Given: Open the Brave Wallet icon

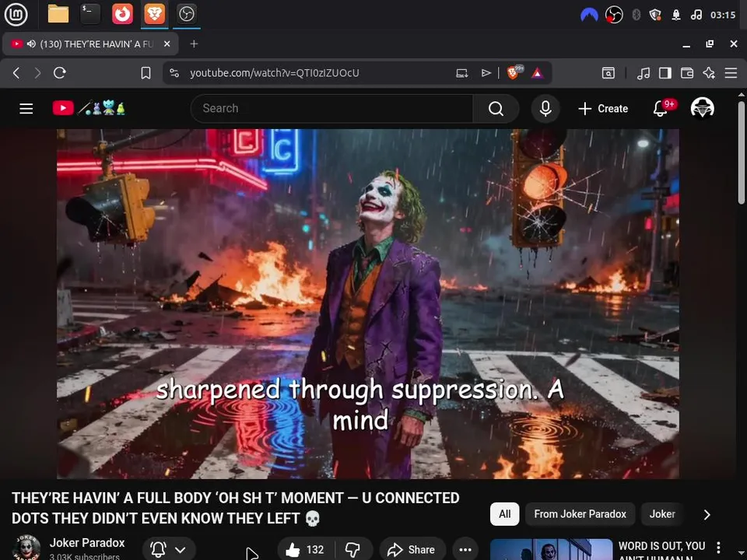Looking at the screenshot, I should tap(687, 73).
